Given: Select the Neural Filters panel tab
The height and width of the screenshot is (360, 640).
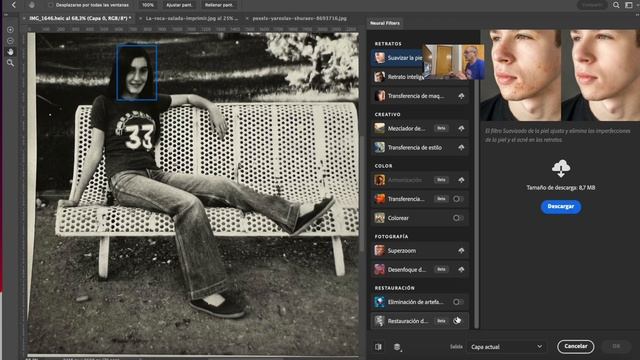Looking at the screenshot, I should 384,23.
